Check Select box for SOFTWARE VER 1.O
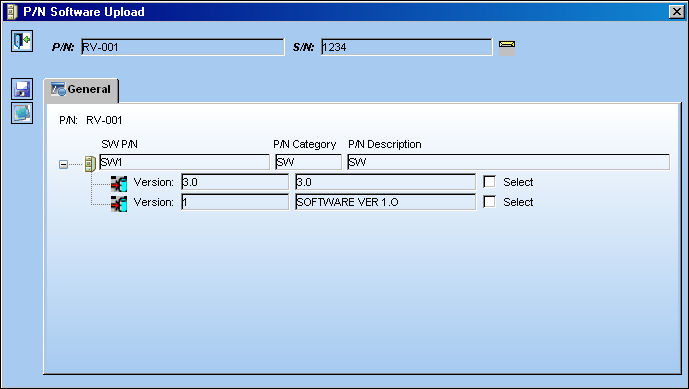The image size is (689, 389). click(x=489, y=202)
